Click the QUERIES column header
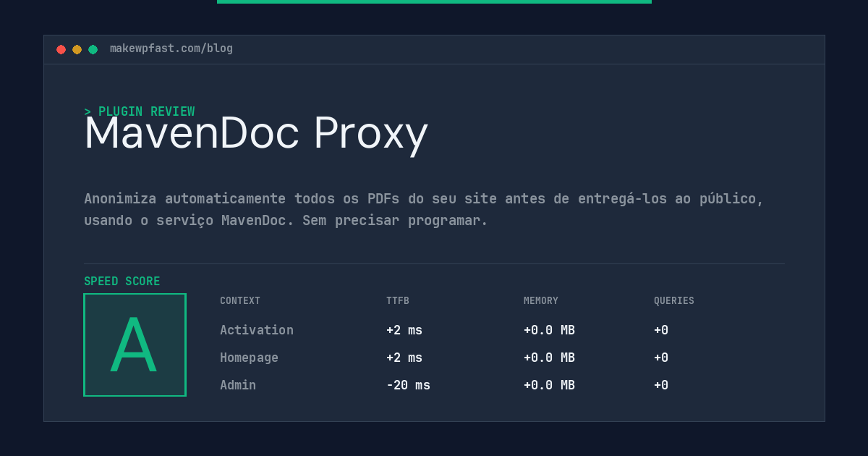 click(x=674, y=301)
